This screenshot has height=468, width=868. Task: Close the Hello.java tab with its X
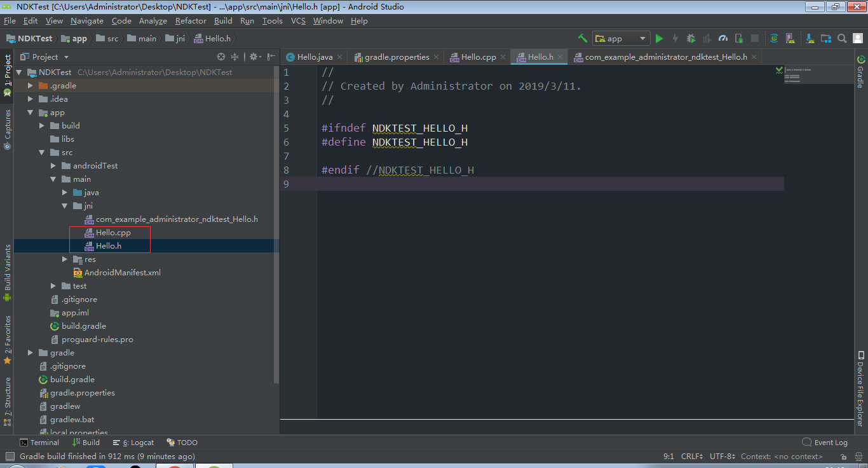click(339, 57)
